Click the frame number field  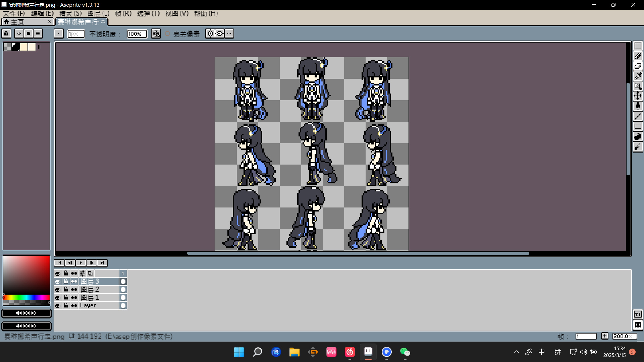[x=586, y=336]
